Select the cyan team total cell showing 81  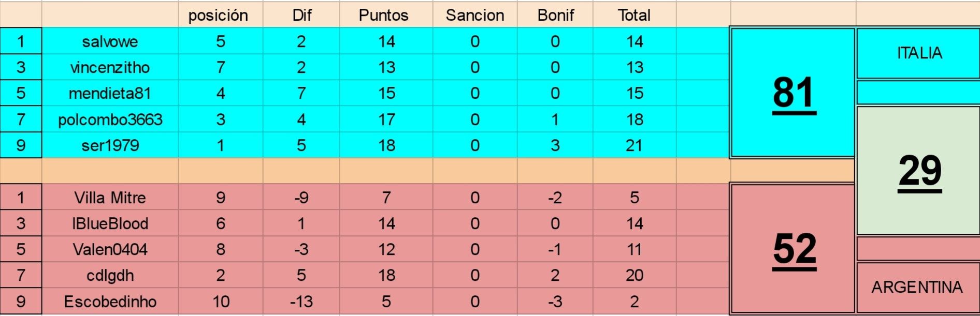point(792,93)
